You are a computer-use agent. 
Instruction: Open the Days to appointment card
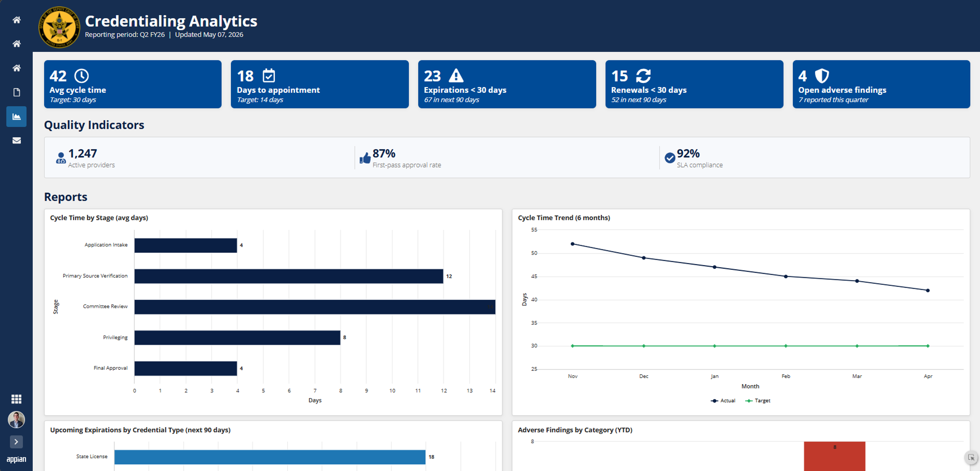click(x=320, y=84)
